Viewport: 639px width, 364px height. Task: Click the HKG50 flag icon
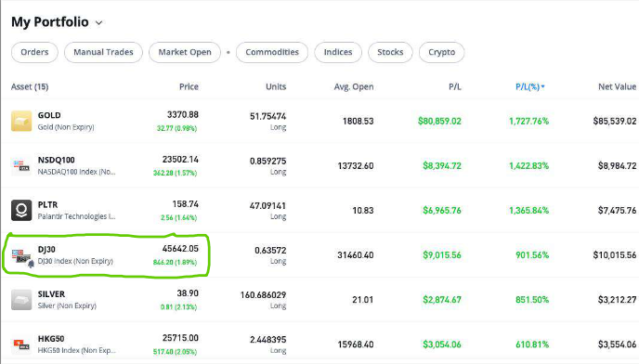(21, 344)
